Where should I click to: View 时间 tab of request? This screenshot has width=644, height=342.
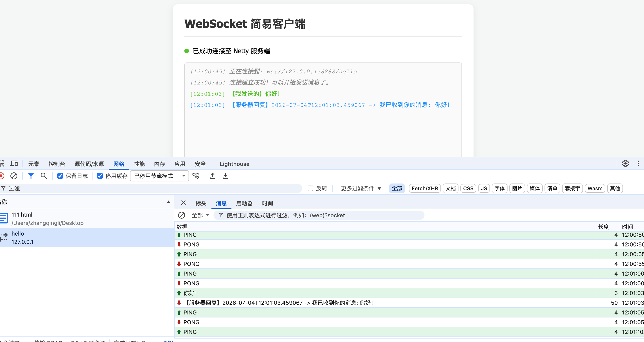267,203
